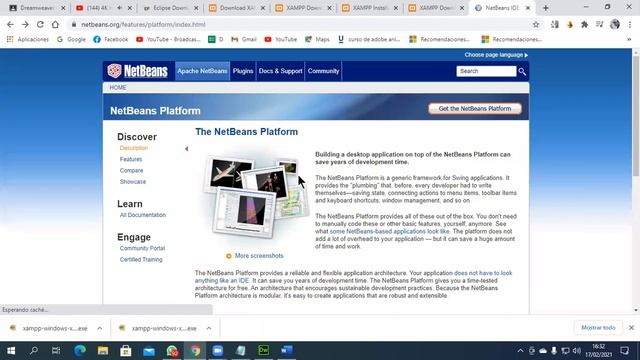Open the Chrome icon in taskbar

tap(195, 351)
